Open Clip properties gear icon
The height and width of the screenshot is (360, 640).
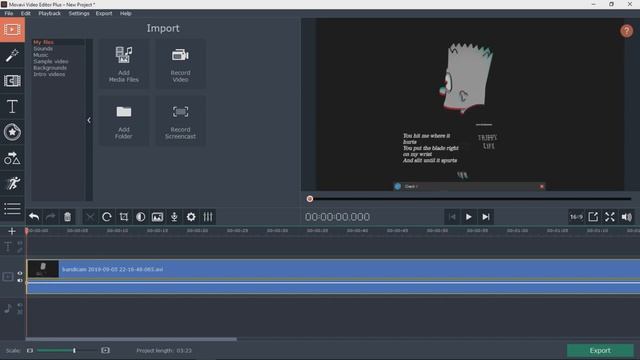191,217
